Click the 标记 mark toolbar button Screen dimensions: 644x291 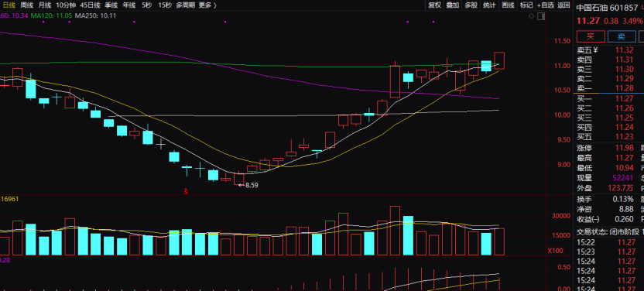[526, 5]
